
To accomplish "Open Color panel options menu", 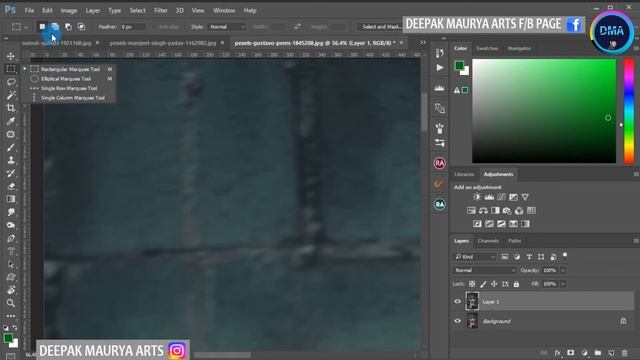I will [636, 48].
